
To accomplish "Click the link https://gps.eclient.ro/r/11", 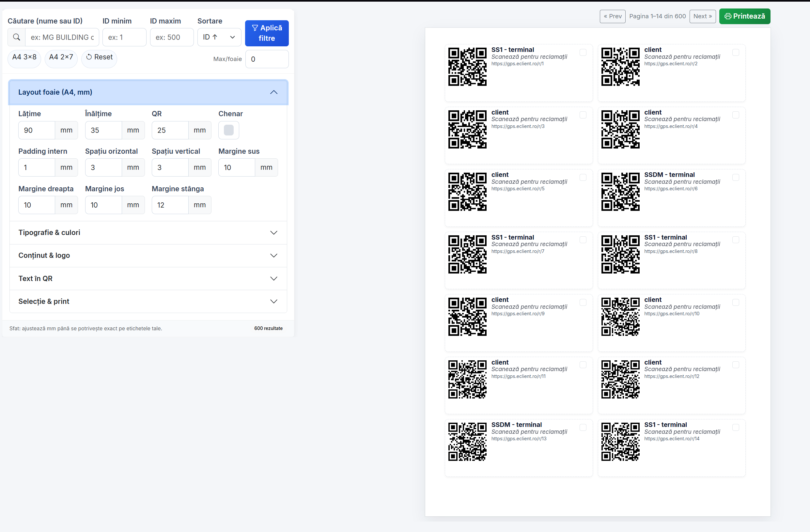I will click(519, 376).
